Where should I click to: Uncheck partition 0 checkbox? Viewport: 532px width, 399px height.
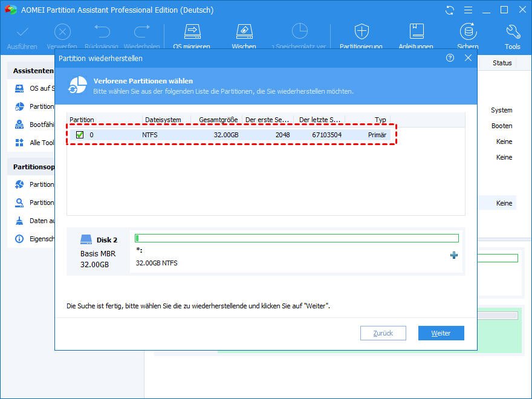point(80,135)
